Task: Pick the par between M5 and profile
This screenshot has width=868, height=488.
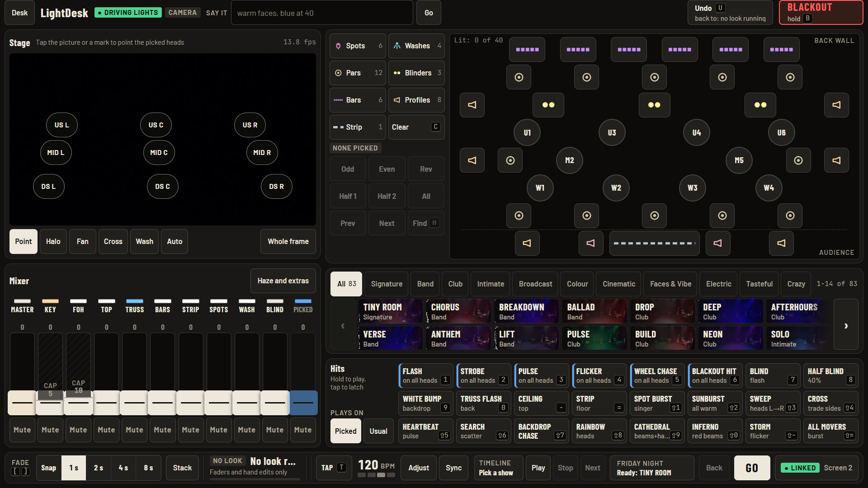Action: (x=798, y=160)
